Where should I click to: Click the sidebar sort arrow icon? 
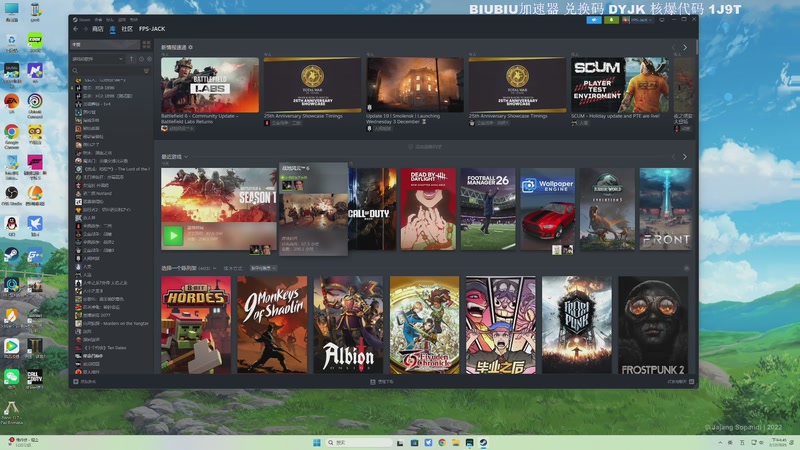pyautogui.click(x=131, y=59)
